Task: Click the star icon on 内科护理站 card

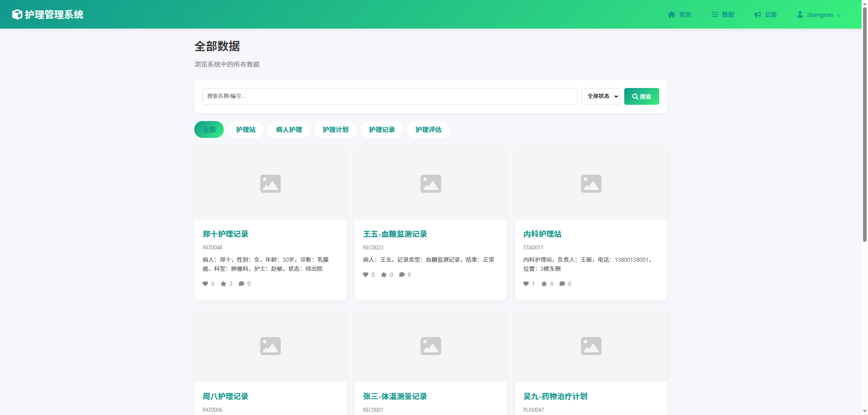Action: coord(544,284)
